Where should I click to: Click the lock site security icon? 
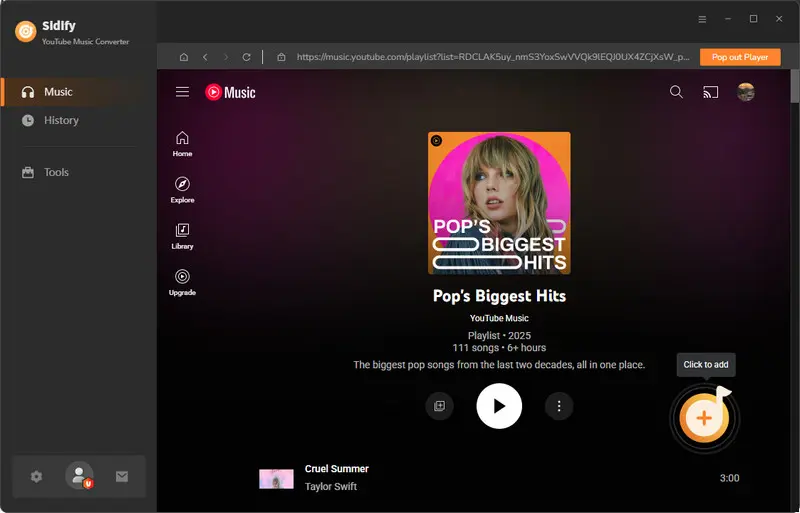click(x=281, y=57)
